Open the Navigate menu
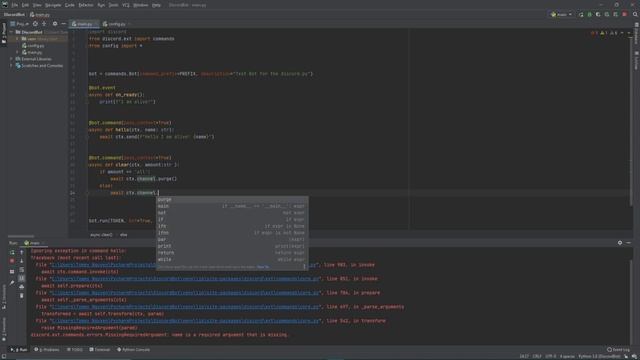Screen dimensions: 640x360 53,5
